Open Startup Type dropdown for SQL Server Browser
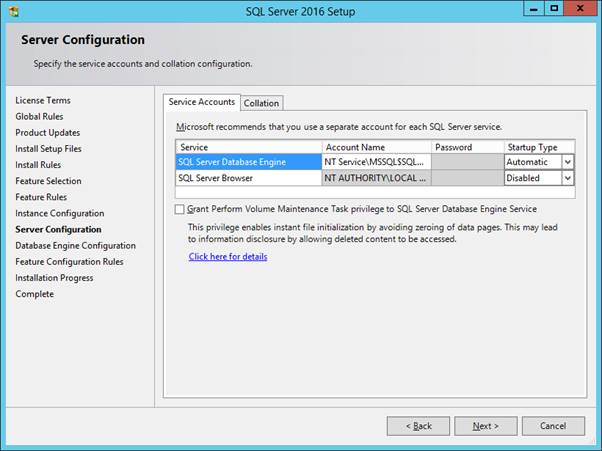 tap(568, 178)
